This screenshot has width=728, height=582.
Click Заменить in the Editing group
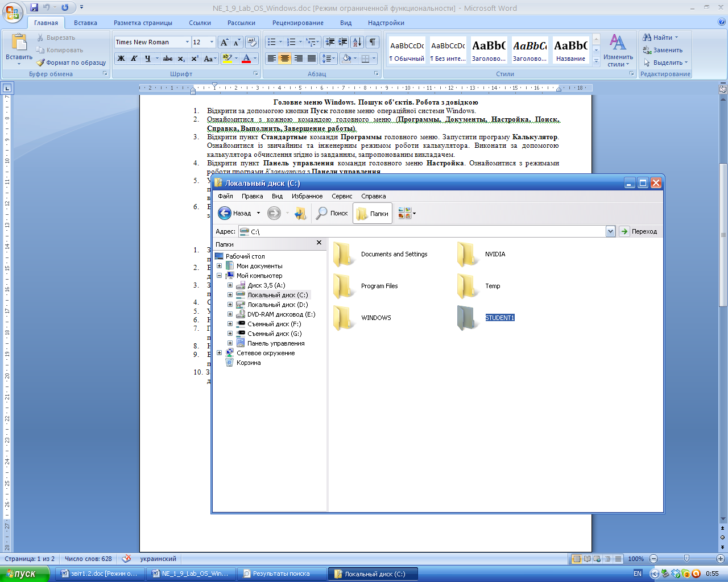coord(663,50)
